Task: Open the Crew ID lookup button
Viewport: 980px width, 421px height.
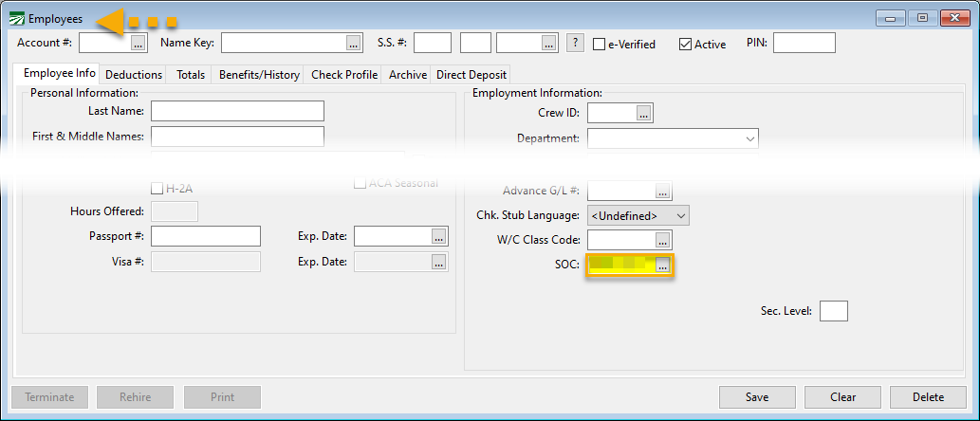Action: click(644, 114)
